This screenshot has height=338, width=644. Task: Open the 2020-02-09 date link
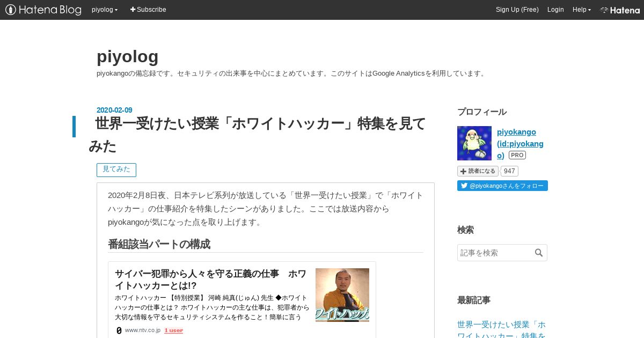coord(114,110)
